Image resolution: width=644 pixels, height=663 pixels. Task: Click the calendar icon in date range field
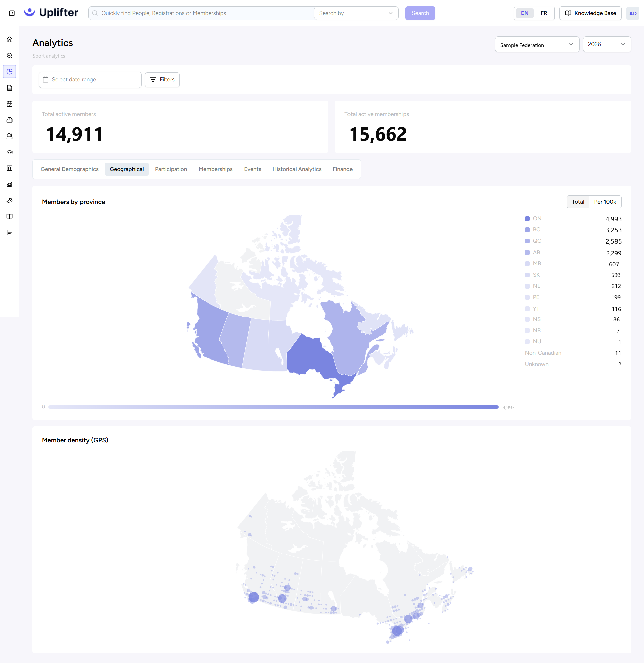click(46, 80)
